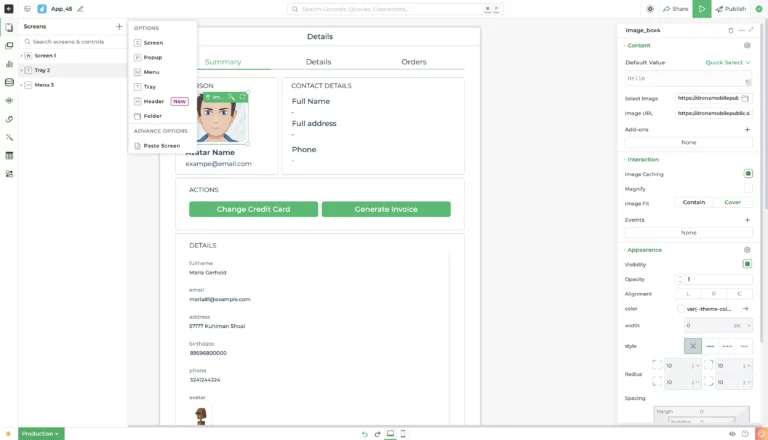Set Image Fit to Contain
768x440 pixels.
pyautogui.click(x=694, y=202)
